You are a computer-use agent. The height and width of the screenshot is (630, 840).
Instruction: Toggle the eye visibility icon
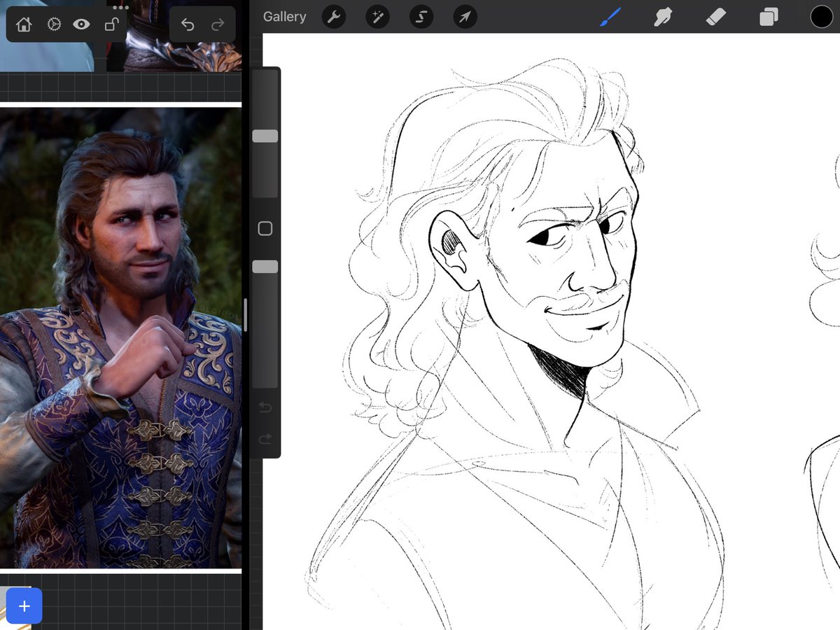tap(81, 24)
